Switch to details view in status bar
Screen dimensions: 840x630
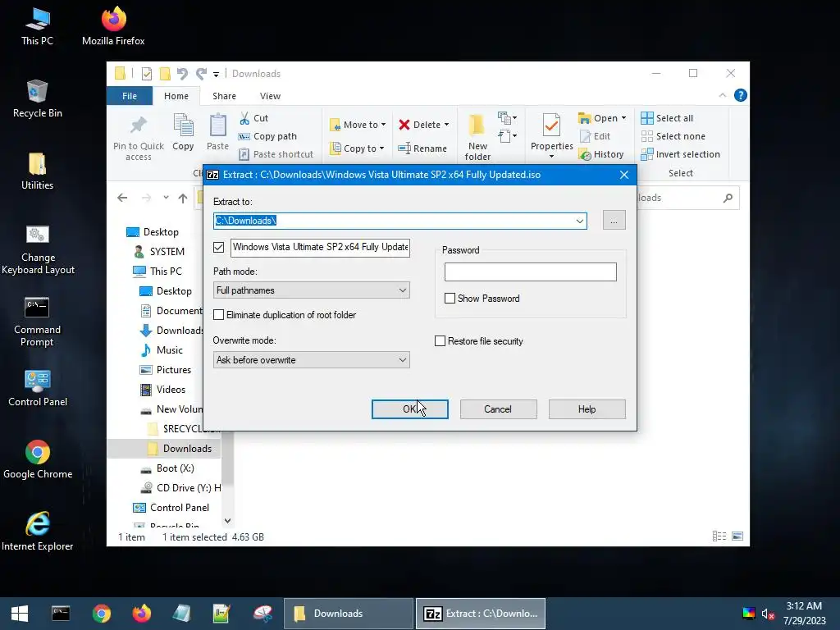719,536
